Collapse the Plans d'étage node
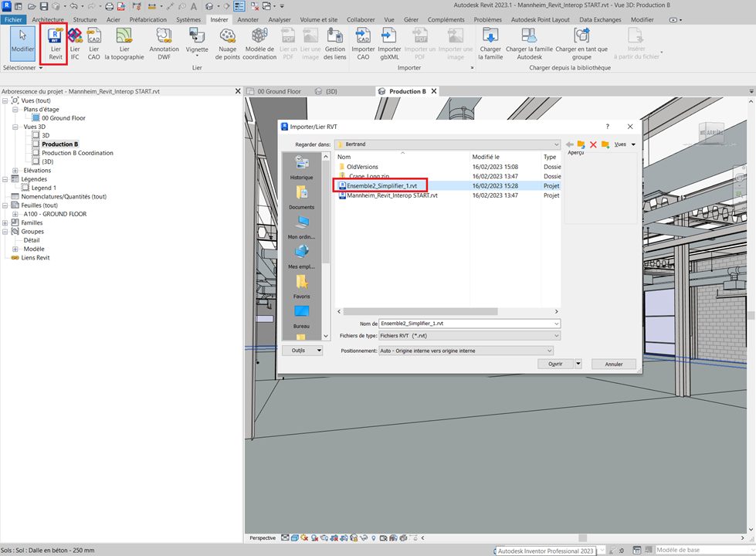The width and height of the screenshot is (756, 556). click(x=15, y=109)
